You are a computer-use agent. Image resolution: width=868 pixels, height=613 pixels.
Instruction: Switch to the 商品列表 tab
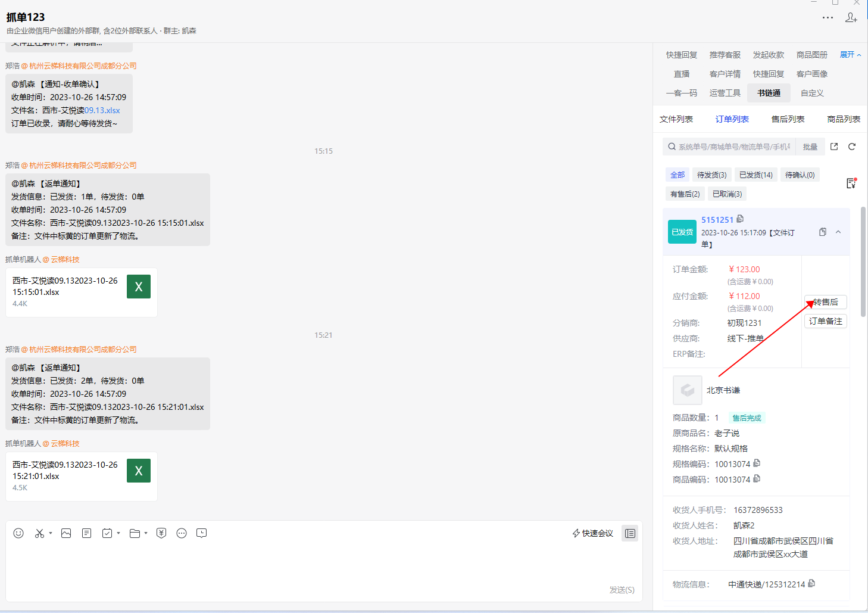(844, 119)
